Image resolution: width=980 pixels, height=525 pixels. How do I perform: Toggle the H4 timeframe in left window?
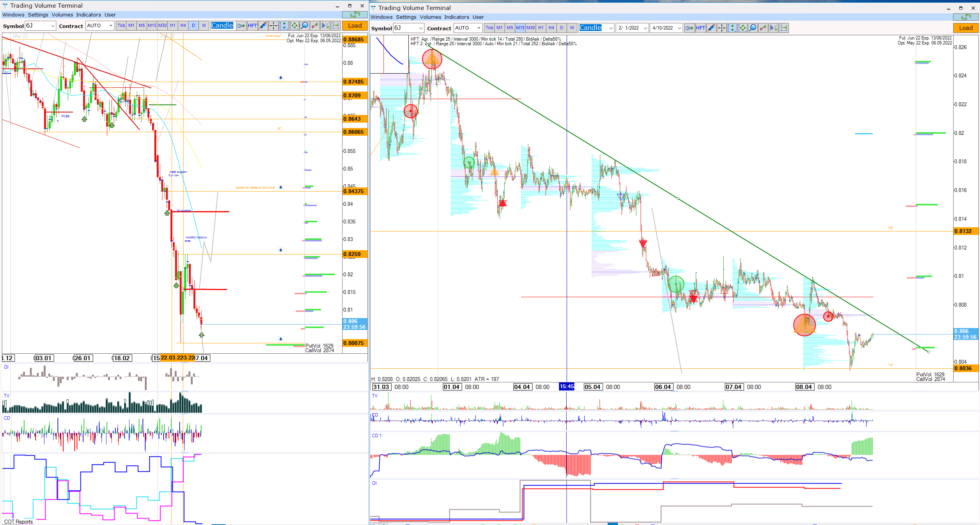[183, 26]
